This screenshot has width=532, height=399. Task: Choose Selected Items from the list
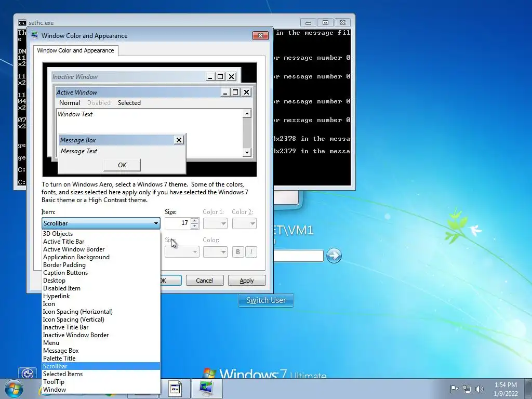pos(101,374)
